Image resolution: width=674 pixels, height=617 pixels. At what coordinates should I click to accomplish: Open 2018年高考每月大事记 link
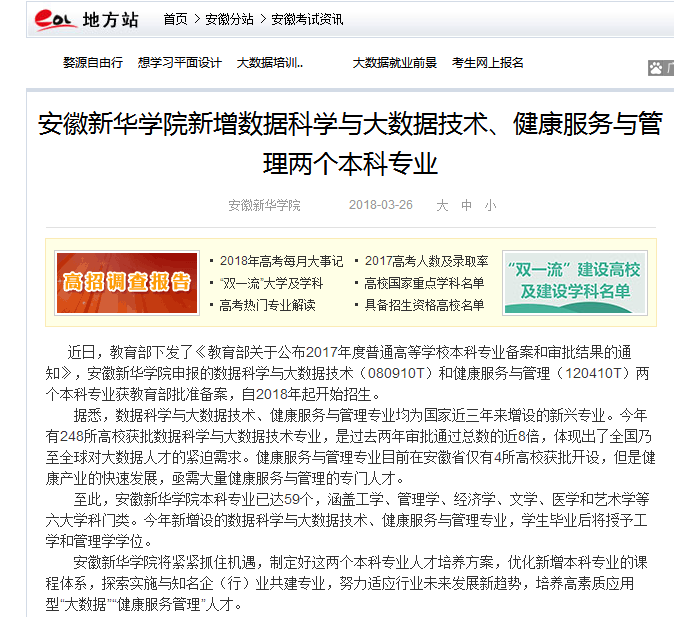(280, 260)
